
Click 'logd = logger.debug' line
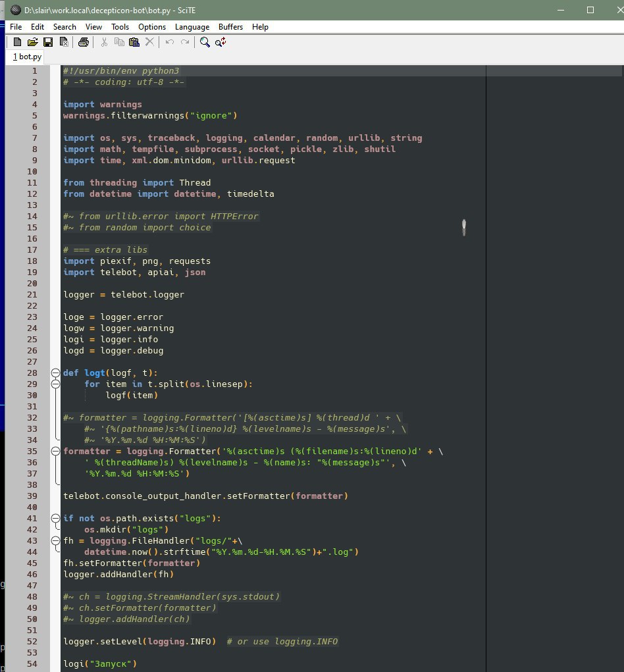coord(113,351)
